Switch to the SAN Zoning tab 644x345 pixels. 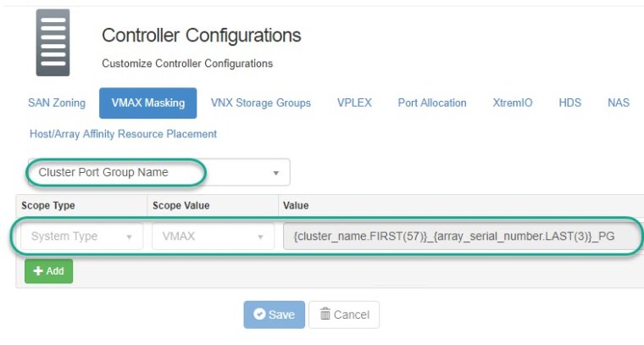click(x=57, y=103)
